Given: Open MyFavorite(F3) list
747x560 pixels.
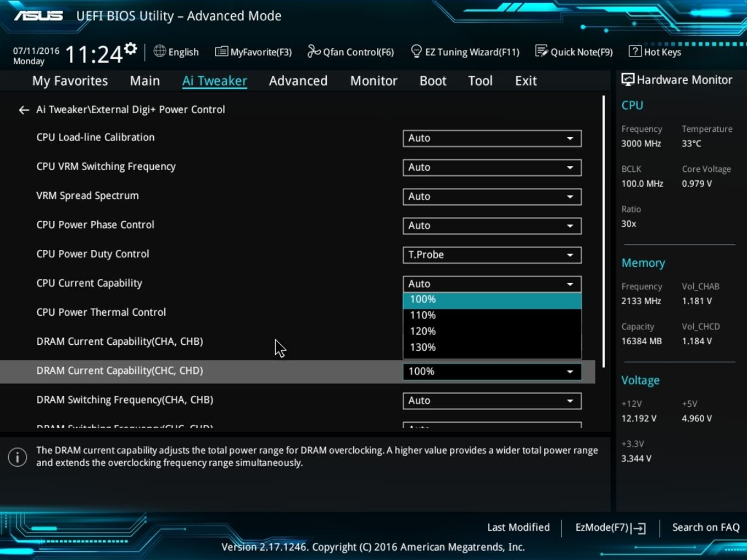Looking at the screenshot, I should pos(253,52).
